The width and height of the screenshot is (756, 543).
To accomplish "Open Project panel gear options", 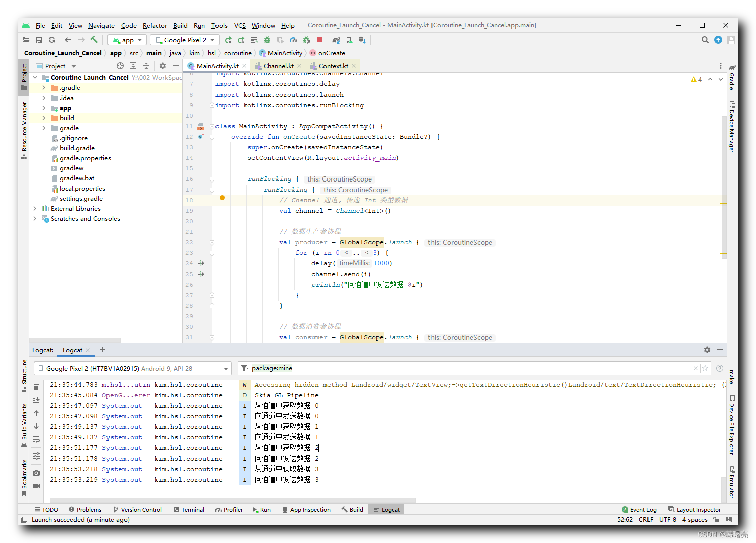I will coord(163,66).
